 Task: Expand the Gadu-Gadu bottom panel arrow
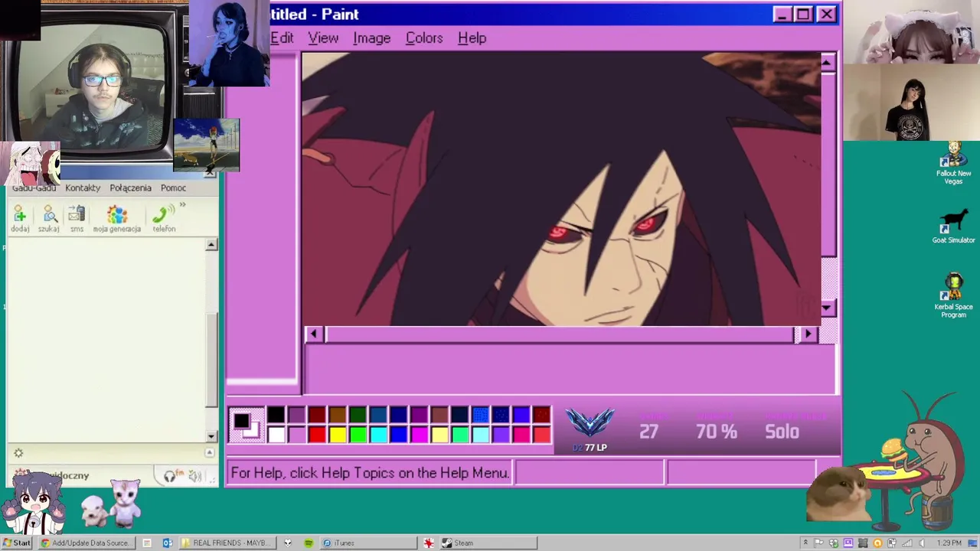pos(210,452)
